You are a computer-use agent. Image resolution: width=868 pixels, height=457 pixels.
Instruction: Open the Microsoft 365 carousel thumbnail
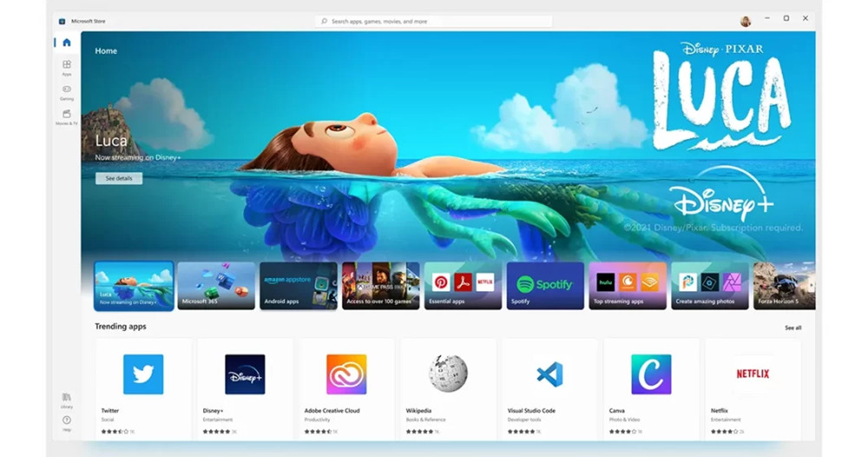tap(216, 286)
